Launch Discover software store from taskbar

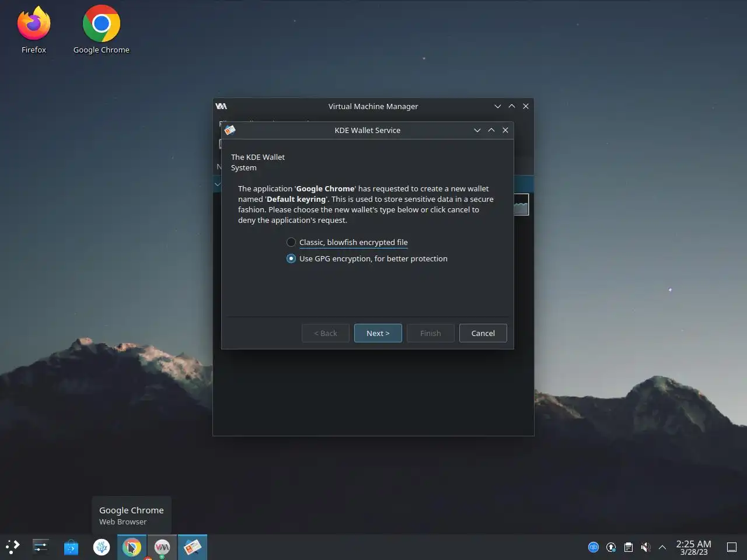coord(71,547)
